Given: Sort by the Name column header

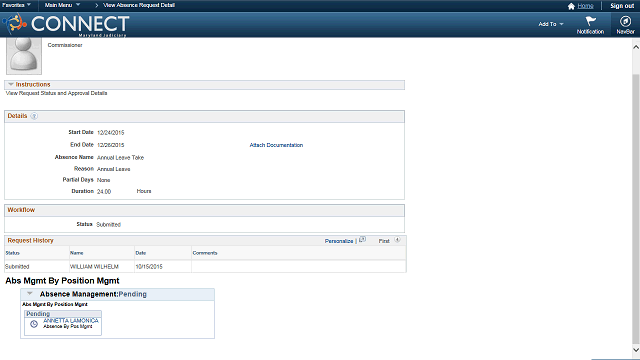Looking at the screenshot, I should (77, 253).
